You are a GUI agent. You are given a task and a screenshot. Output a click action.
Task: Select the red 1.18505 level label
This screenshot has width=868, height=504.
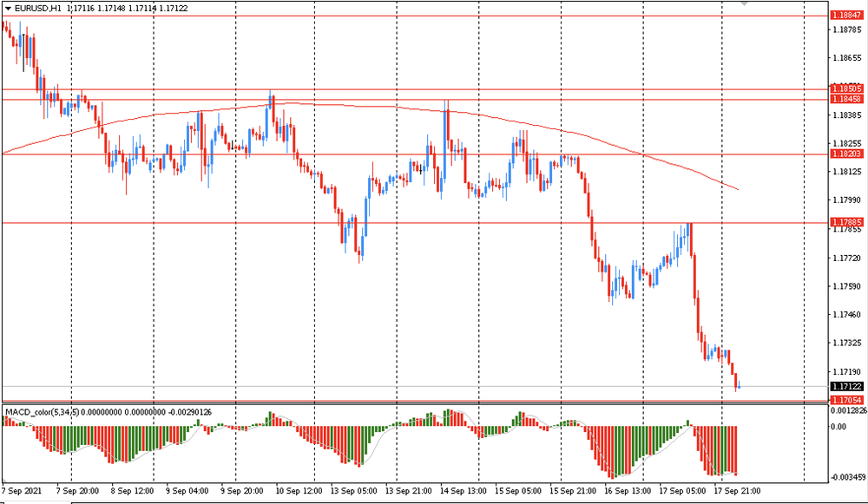click(847, 88)
